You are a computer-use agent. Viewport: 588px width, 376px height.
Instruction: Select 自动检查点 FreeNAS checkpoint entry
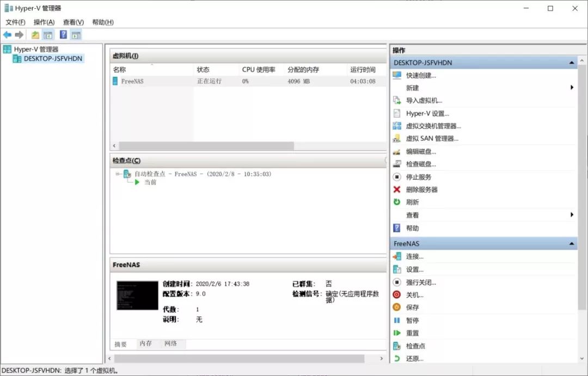pos(203,174)
